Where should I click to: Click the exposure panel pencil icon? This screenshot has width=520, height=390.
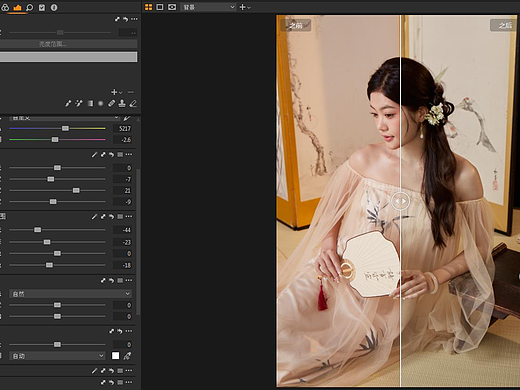coord(94,155)
